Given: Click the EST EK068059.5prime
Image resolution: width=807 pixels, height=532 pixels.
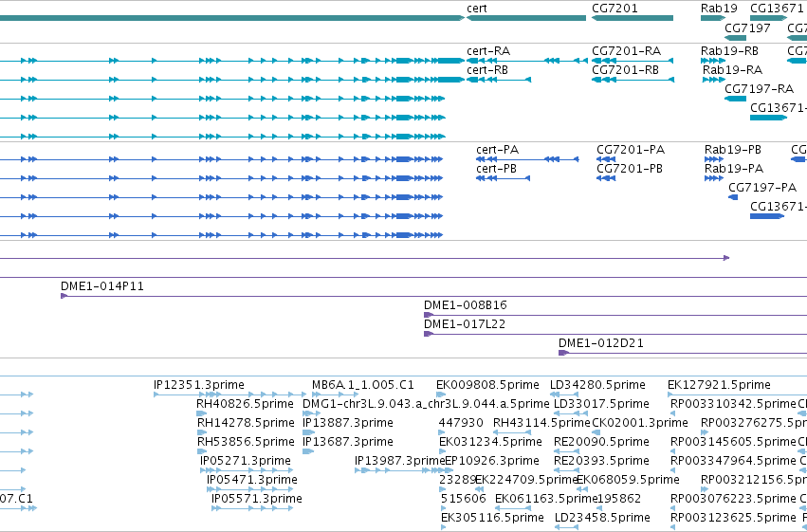Looking at the screenshot, I should pyautogui.click(x=628, y=481).
